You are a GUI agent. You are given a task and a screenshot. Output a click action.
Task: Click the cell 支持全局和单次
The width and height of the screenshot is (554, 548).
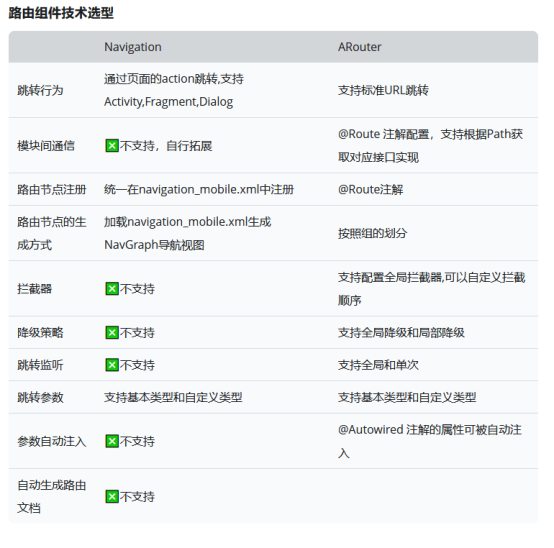click(378, 365)
